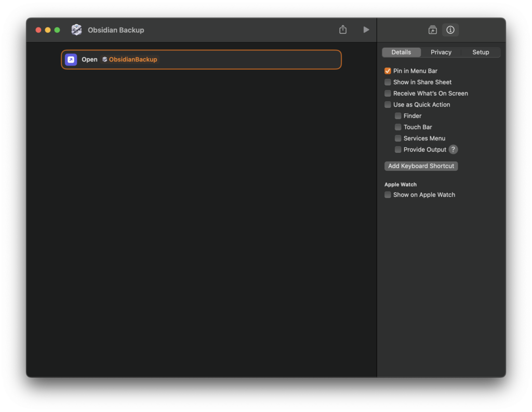Open help for Provide Output

click(x=453, y=149)
